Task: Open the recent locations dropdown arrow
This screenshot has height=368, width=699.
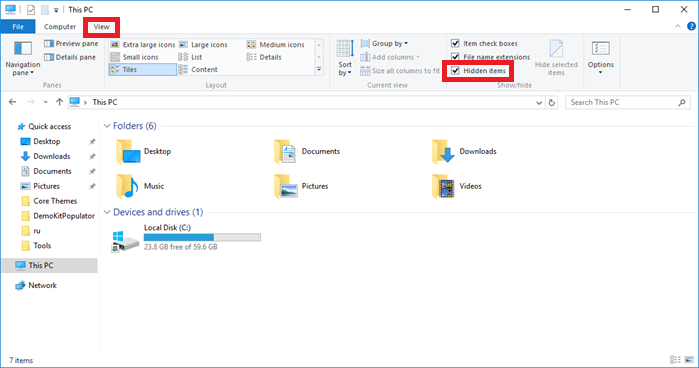Action: click(x=45, y=102)
